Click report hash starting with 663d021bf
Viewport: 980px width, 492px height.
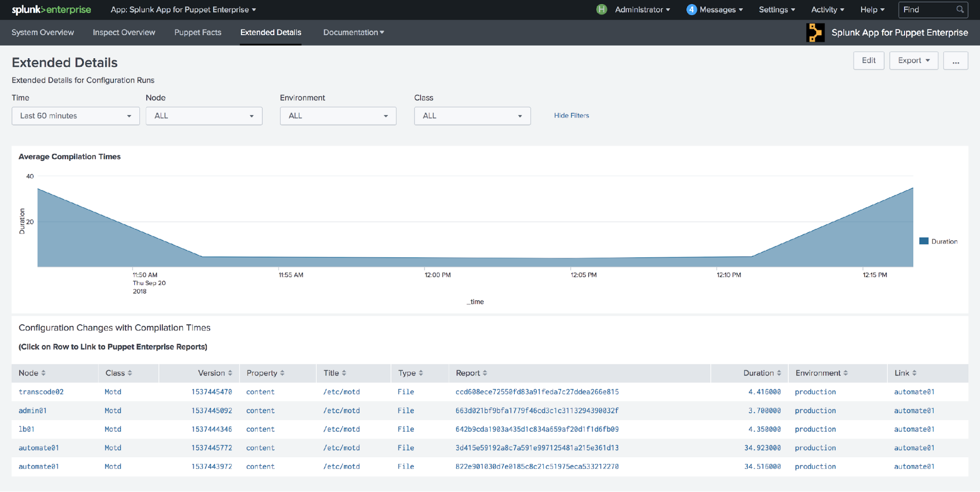click(537, 411)
